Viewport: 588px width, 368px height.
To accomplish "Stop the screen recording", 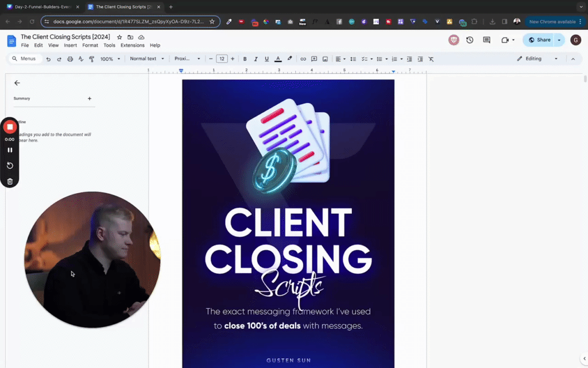I will (10, 126).
